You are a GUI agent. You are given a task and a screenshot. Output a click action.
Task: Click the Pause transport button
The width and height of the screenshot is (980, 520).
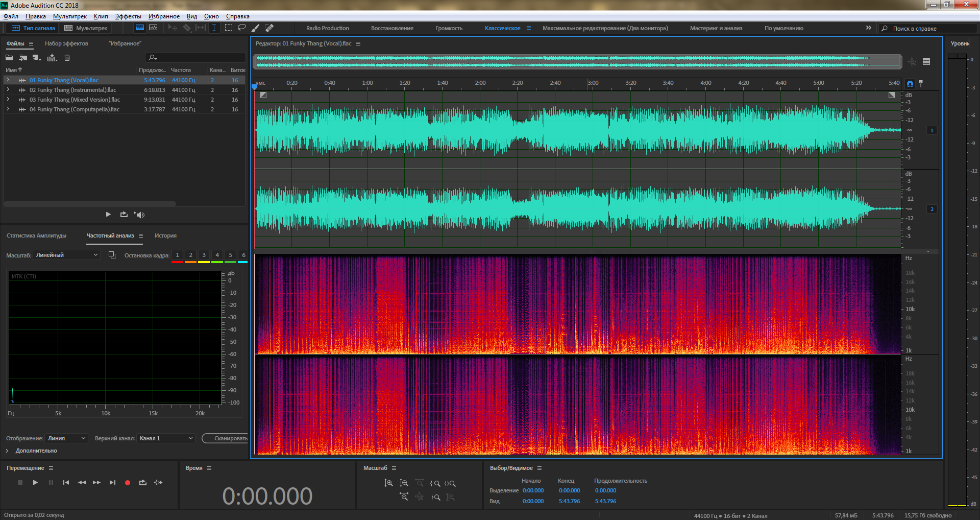point(51,482)
